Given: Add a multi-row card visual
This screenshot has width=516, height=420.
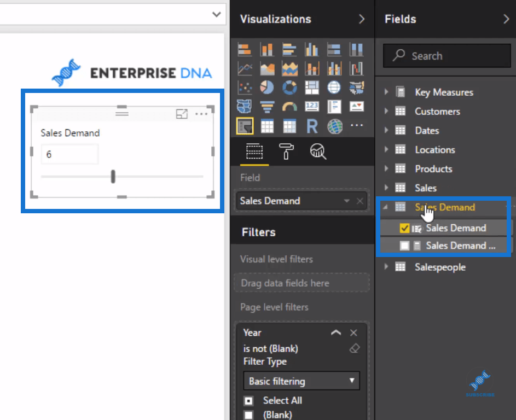Looking at the screenshot, I should (334, 107).
